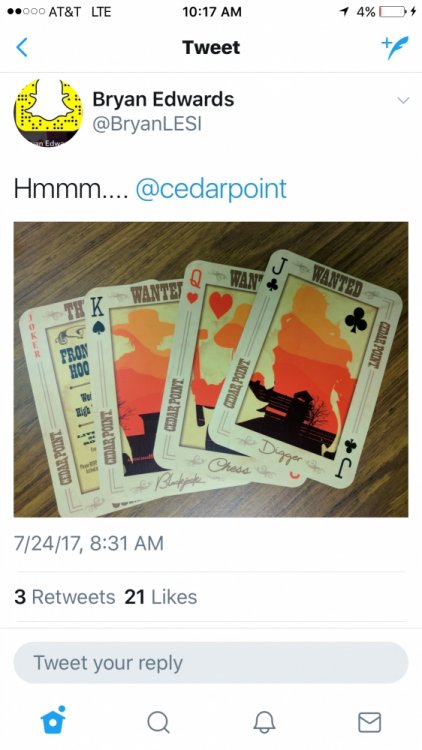Tap the back arrow in header
This screenshot has width=422, height=750.
pyautogui.click(x=22, y=47)
